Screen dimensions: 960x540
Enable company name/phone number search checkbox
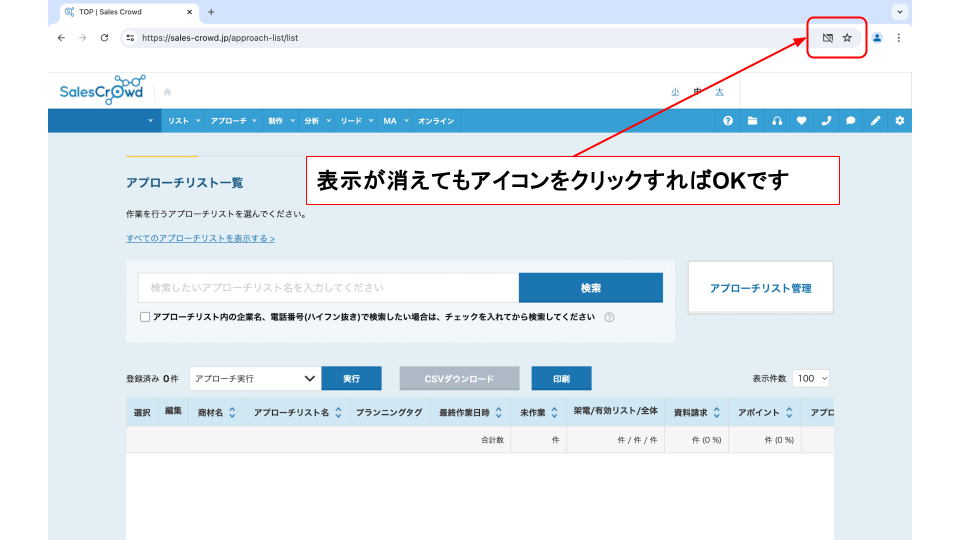(145, 317)
